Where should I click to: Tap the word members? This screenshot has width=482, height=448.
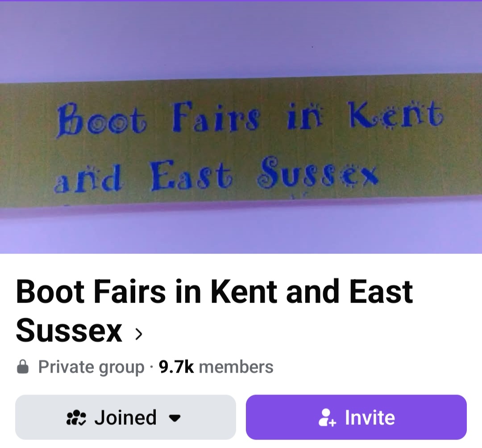(x=236, y=367)
